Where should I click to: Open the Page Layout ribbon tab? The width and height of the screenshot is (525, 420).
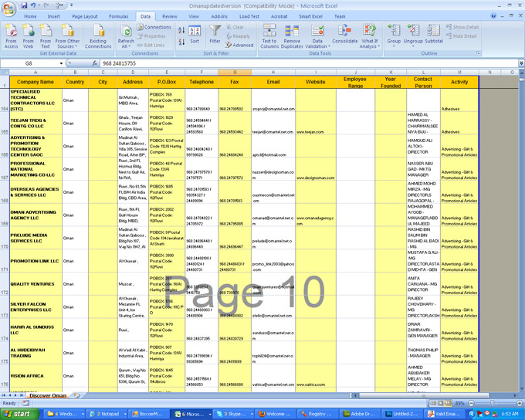(85, 15)
